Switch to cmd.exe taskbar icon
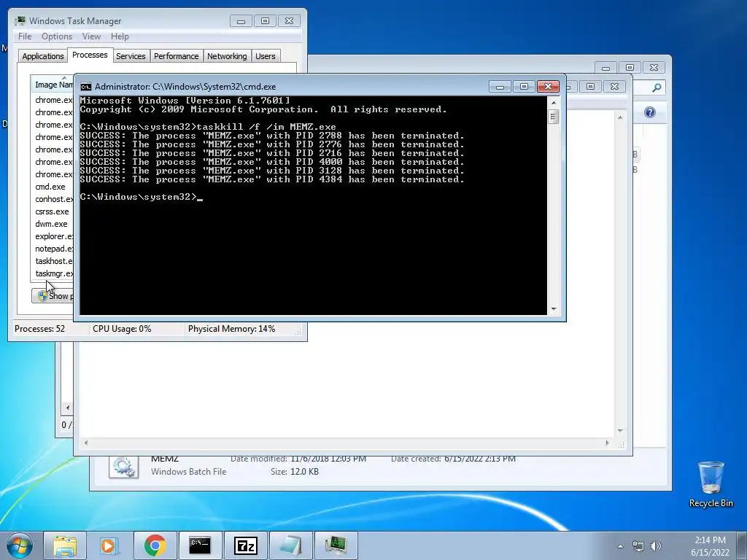 200,545
